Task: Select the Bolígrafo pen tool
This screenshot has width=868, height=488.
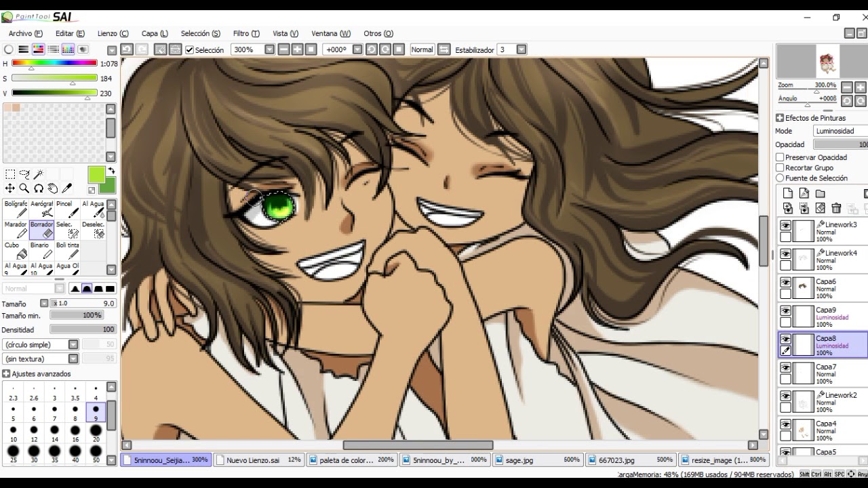Action: tap(16, 209)
